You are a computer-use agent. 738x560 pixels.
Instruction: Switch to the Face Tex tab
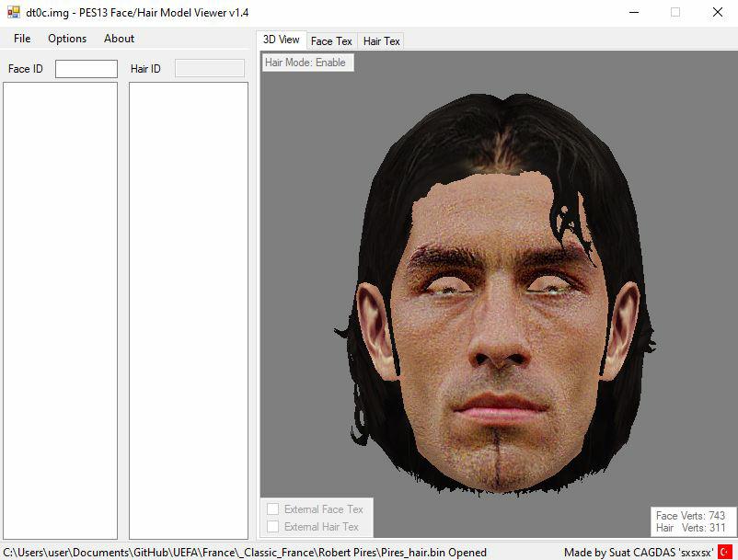coord(331,41)
